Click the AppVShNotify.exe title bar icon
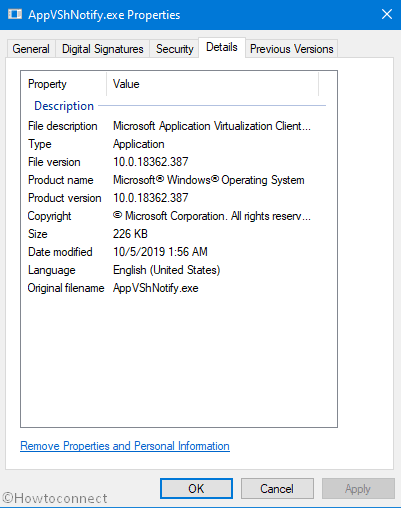The image size is (401, 508). pyautogui.click(x=15, y=14)
